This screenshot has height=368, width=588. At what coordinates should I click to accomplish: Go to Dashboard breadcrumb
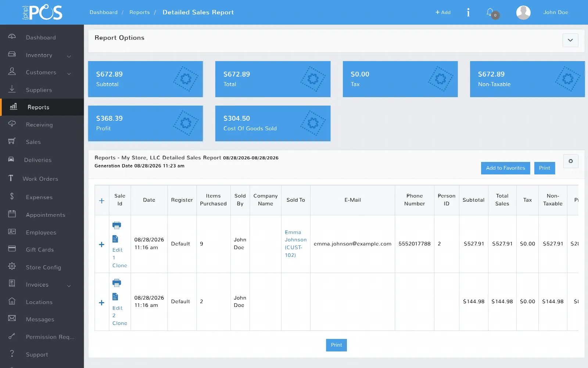(x=104, y=13)
